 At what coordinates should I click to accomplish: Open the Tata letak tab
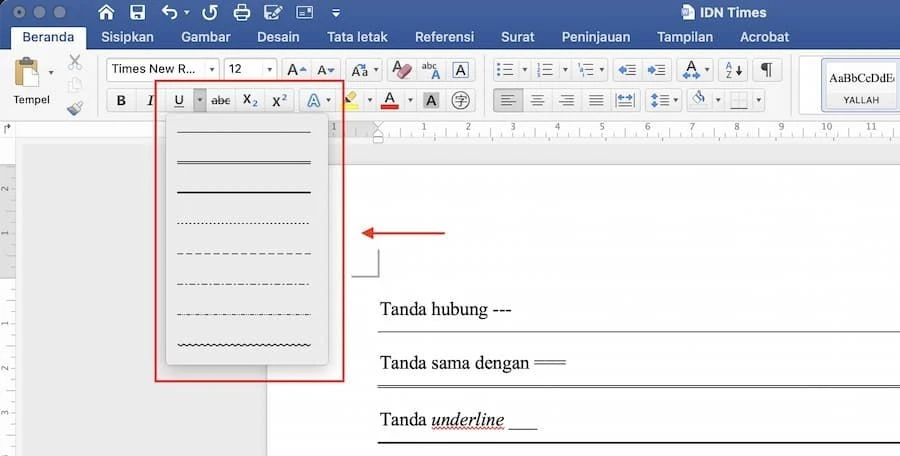pyautogui.click(x=357, y=37)
